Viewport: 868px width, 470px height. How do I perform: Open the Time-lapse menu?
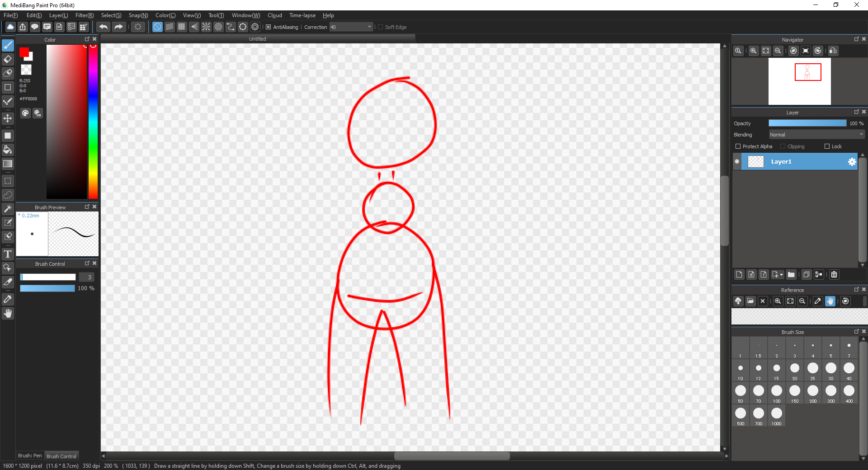(302, 15)
